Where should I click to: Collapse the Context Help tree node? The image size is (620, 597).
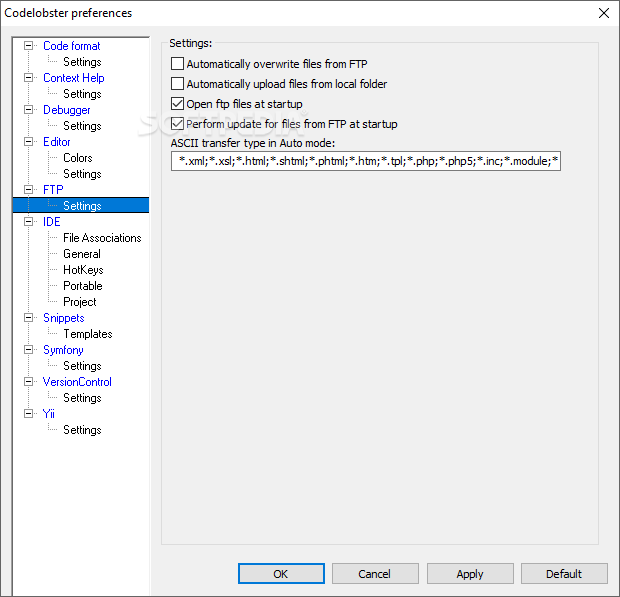(28, 77)
